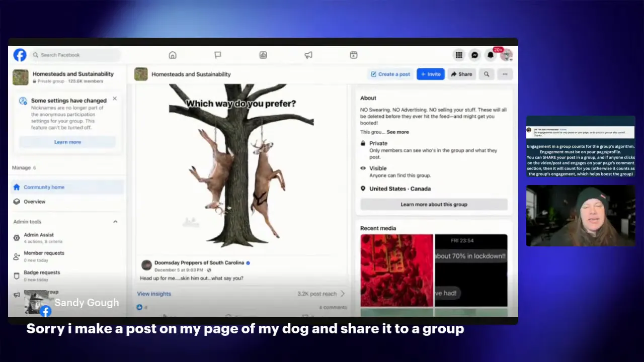Screen dimensions: 644x362
Task: Open the group's more options (...) menu
Action: [505, 74]
